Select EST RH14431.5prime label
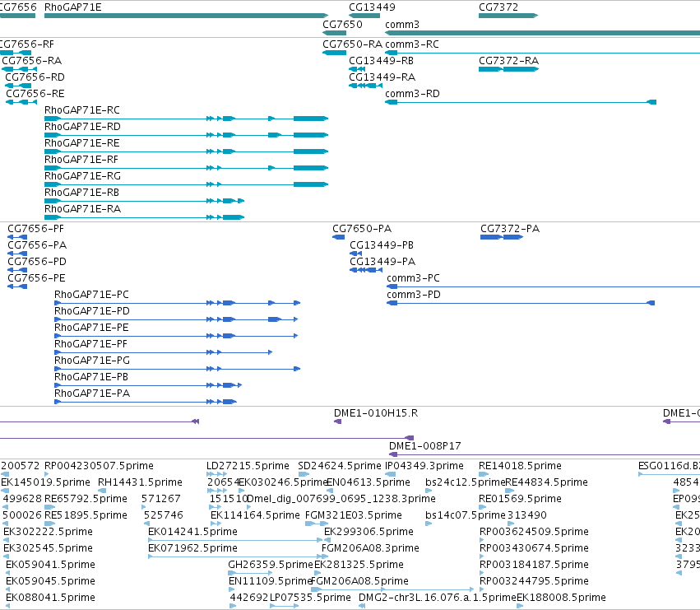Viewport: 700px width, 610px height. point(140,482)
